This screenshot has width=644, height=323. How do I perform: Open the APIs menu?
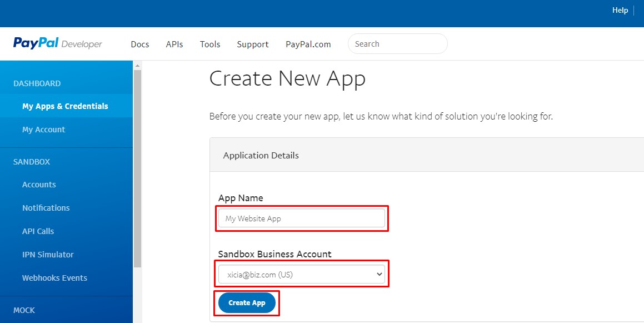click(174, 44)
